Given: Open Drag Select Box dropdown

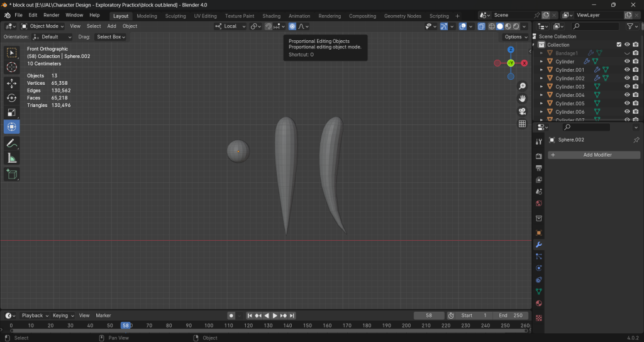Looking at the screenshot, I should 111,37.
